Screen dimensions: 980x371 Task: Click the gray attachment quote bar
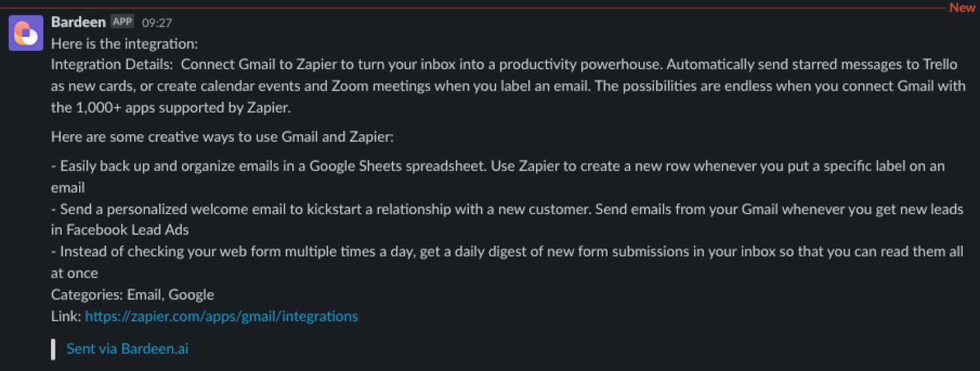click(53, 349)
